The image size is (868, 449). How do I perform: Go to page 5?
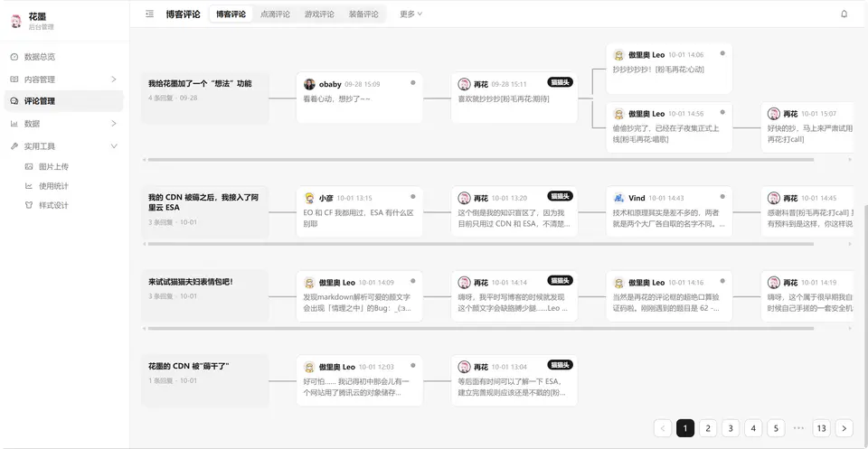(776, 428)
